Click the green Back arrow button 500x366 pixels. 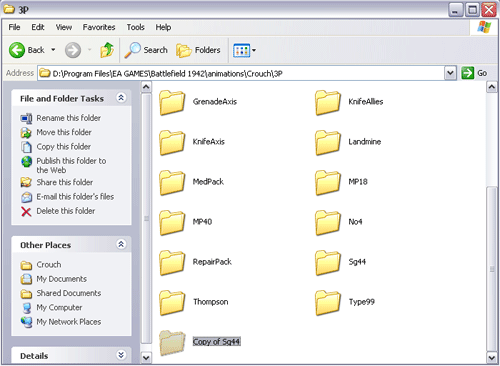tap(17, 50)
